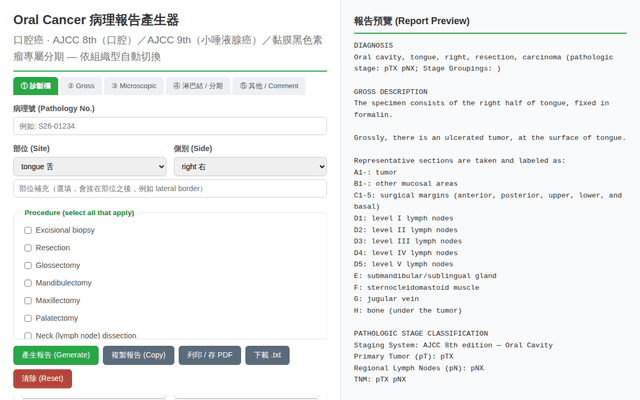The image size is (640, 400).
Task: Click the 'TNM: pTX pNX' line
Action: 380,379
